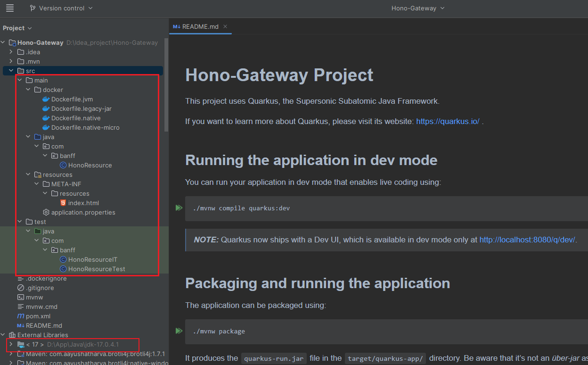Open the Version control dropdown

[61, 8]
